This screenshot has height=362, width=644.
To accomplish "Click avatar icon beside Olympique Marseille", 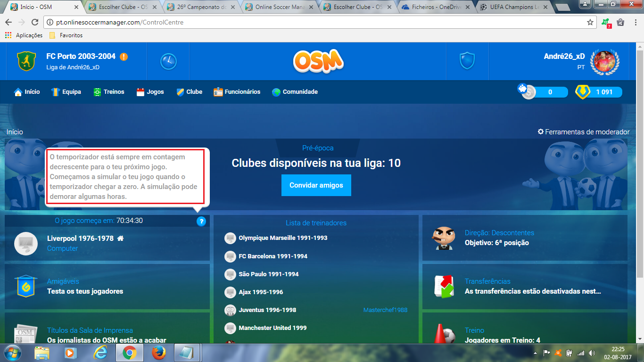I will click(x=230, y=238).
